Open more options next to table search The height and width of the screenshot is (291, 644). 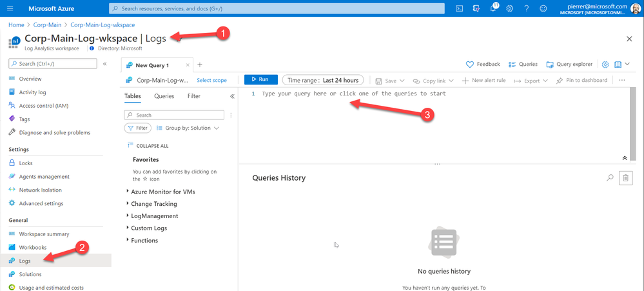(231, 115)
